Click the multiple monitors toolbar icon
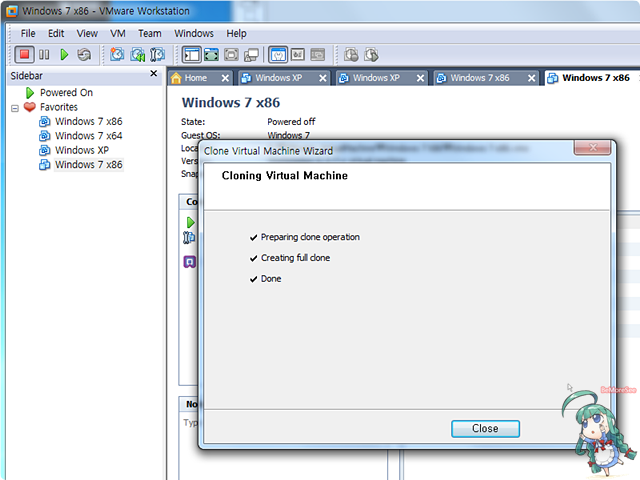 [251, 54]
